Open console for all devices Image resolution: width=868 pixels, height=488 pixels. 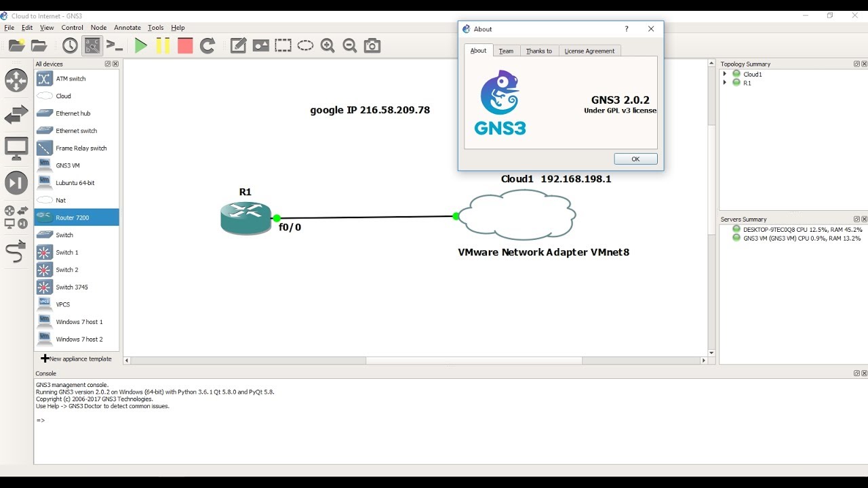[115, 45]
